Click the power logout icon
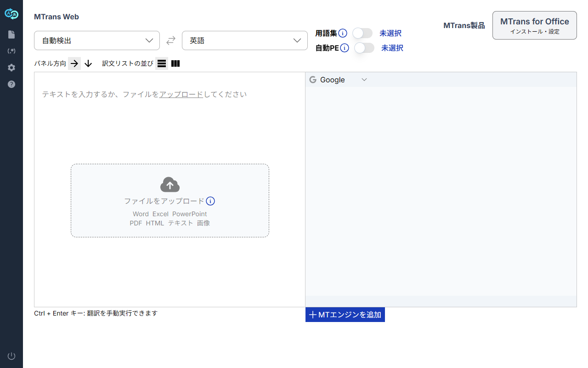Image resolution: width=588 pixels, height=368 pixels. pos(11,356)
